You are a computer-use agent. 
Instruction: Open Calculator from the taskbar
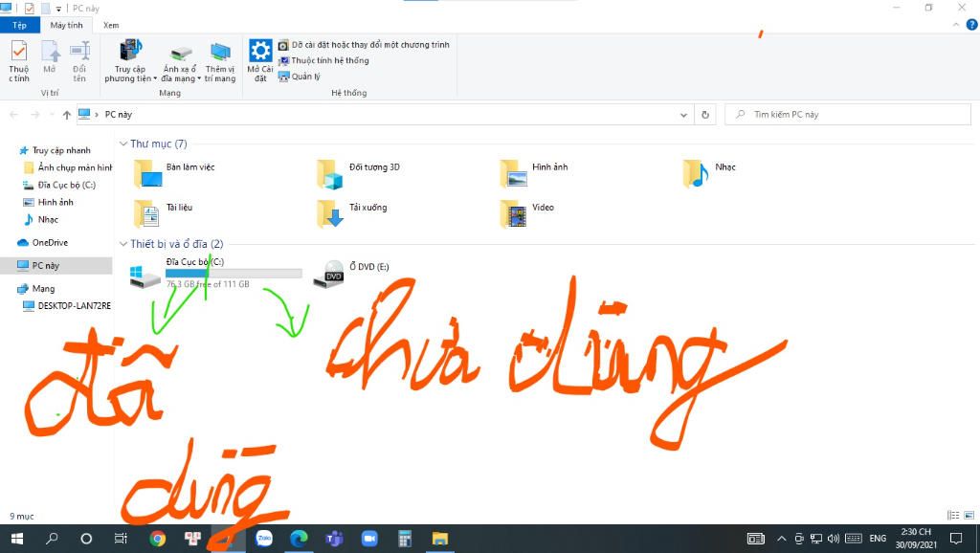[x=405, y=539]
